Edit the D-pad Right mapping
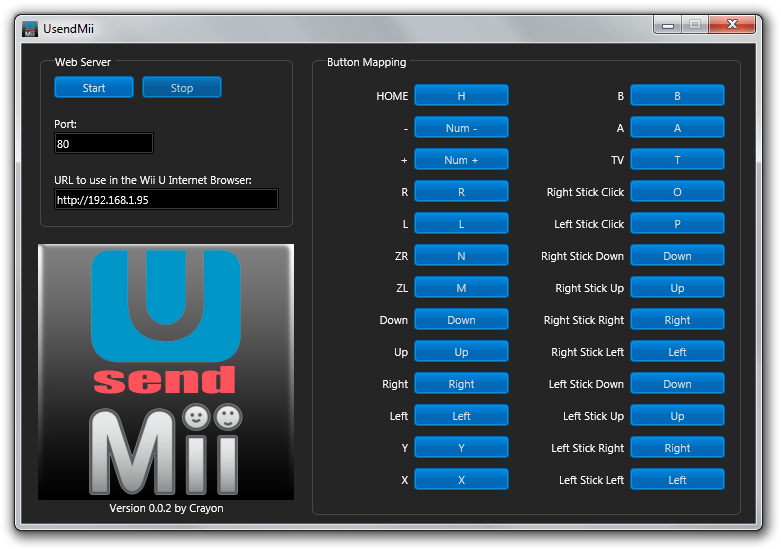The width and height of the screenshot is (781, 549). [x=461, y=384]
